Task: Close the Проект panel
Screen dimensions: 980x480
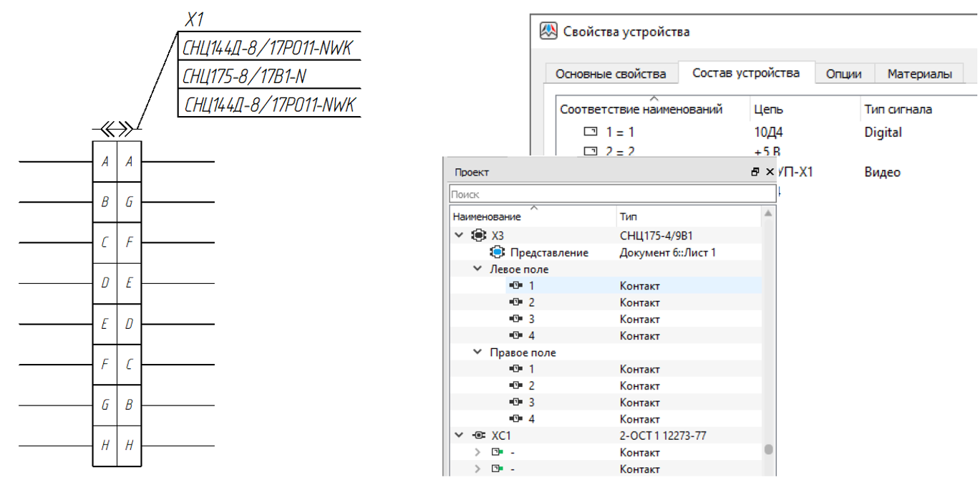Action: [x=770, y=173]
